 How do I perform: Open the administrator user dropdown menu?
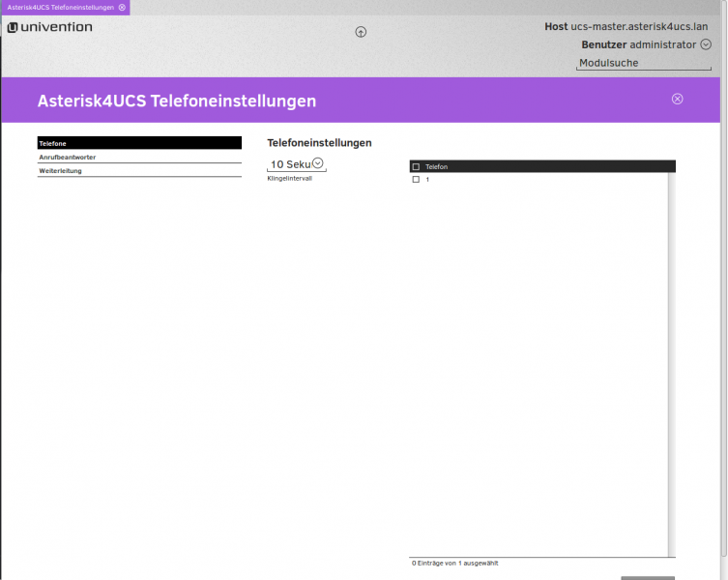[x=706, y=44]
